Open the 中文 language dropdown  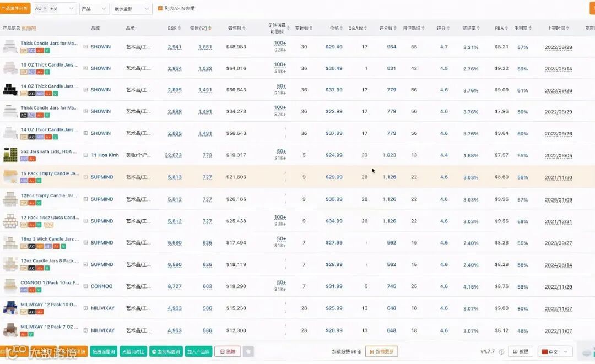pos(555,351)
